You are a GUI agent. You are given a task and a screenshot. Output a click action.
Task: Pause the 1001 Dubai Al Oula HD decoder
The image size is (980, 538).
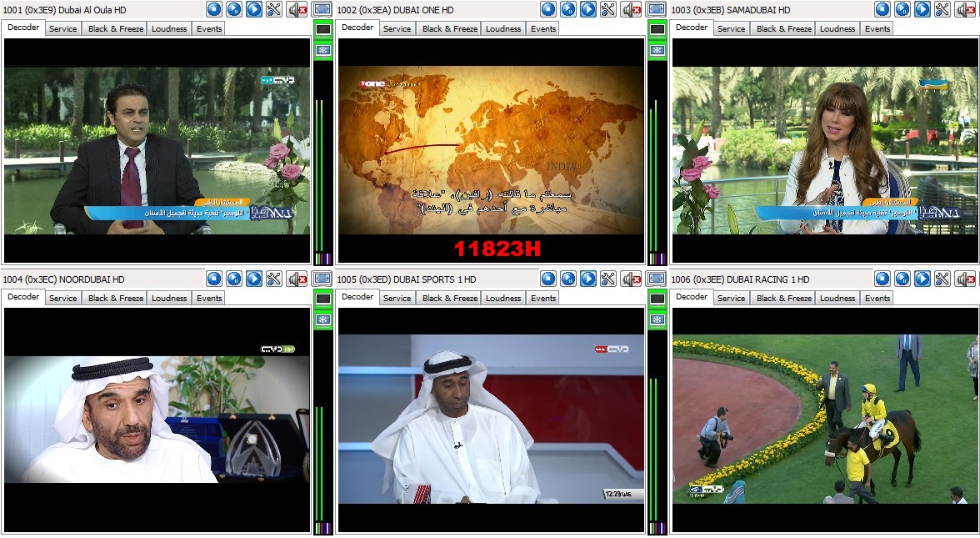pyautogui.click(x=234, y=9)
